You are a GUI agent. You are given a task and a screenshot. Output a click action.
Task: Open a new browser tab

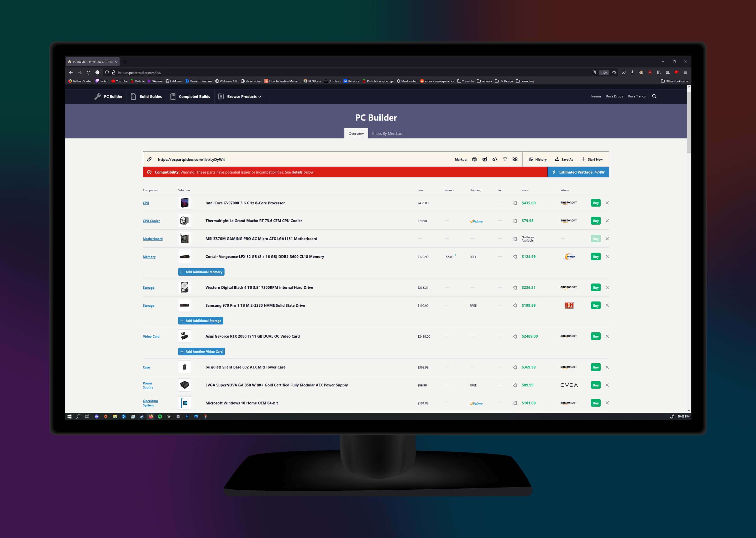point(125,62)
